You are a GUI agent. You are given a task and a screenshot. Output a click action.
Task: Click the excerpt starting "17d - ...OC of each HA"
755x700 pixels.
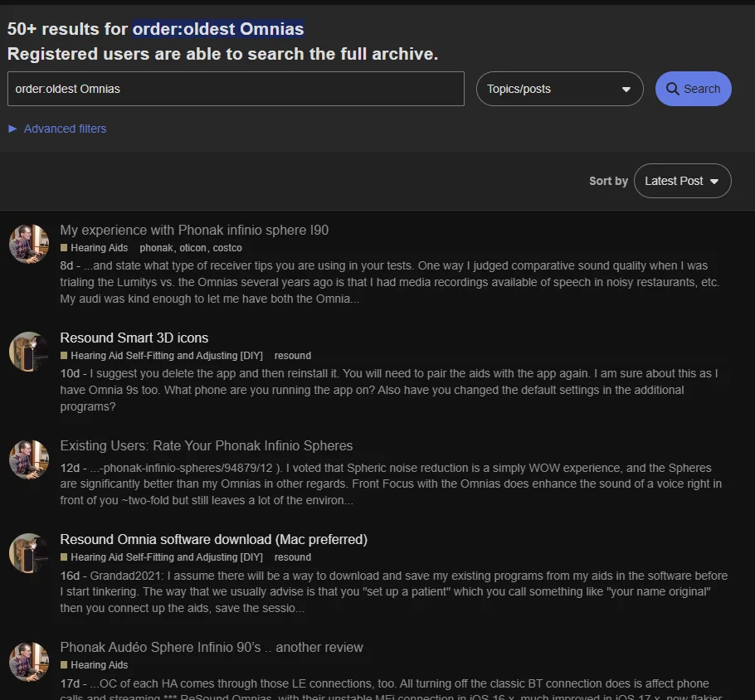click(x=391, y=689)
